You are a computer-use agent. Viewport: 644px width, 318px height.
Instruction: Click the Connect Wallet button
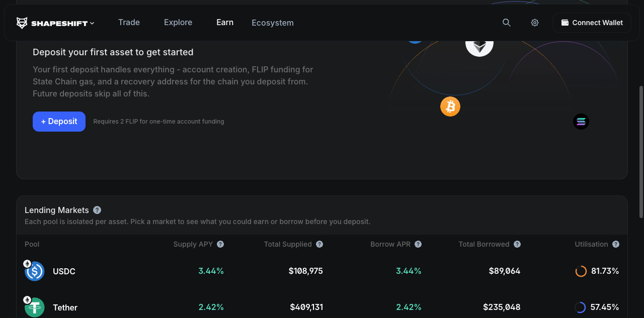(x=592, y=23)
